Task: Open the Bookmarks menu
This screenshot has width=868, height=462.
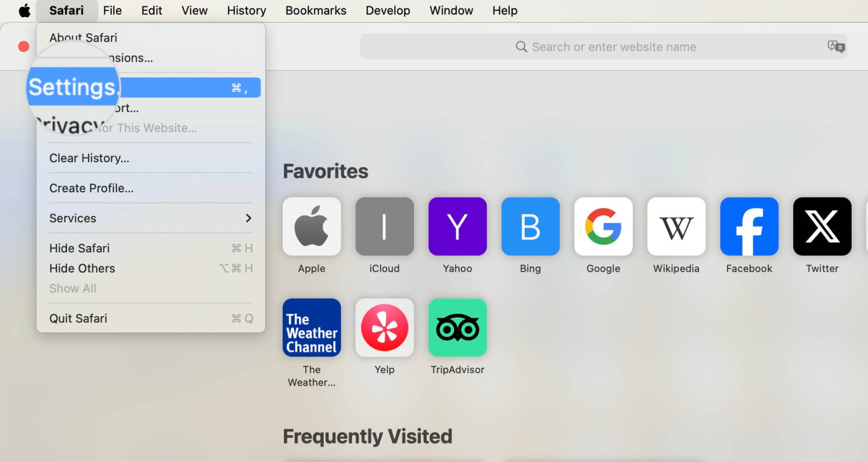Action: 316,11
